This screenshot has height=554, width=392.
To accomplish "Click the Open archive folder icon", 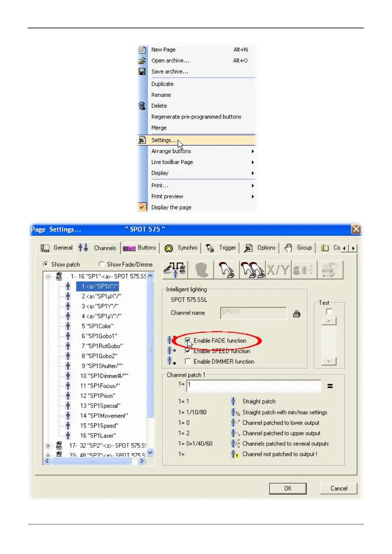I will tap(142, 61).
